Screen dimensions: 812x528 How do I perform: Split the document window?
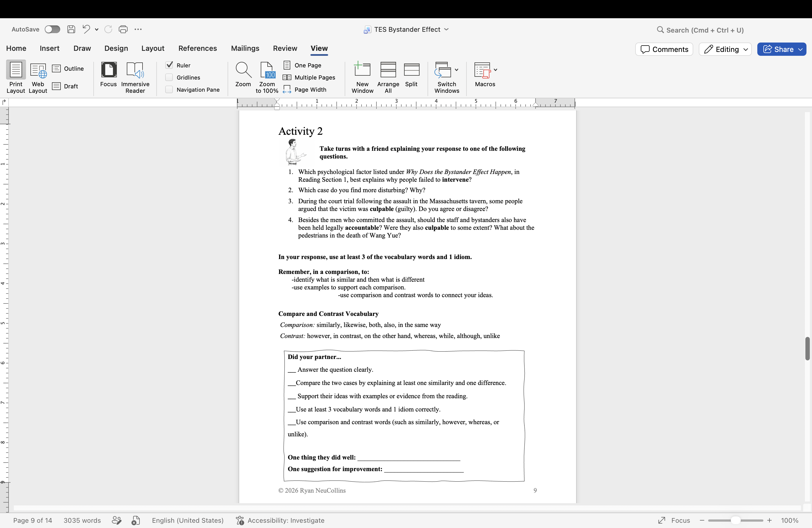412,74
